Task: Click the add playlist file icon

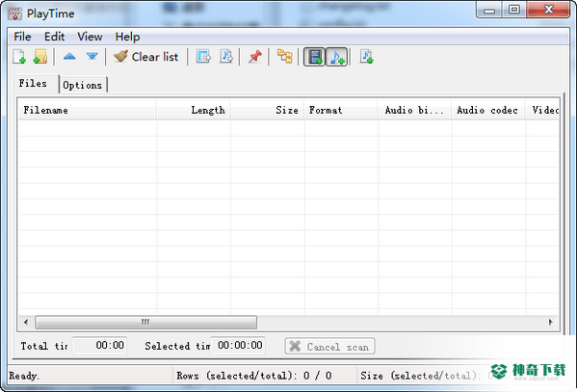Action: pos(366,57)
